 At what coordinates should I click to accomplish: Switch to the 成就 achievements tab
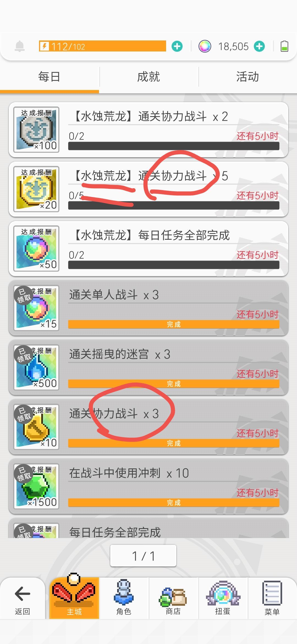[x=148, y=77]
